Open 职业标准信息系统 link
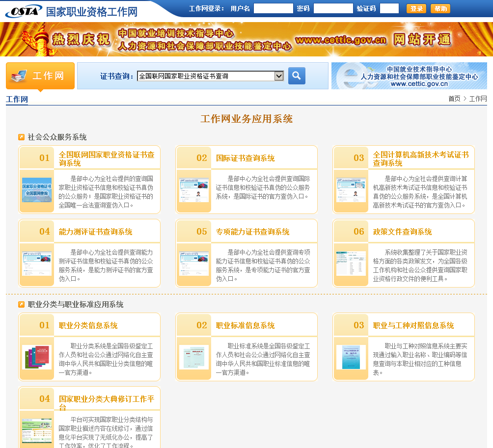The image size is (493, 448). tap(245, 325)
